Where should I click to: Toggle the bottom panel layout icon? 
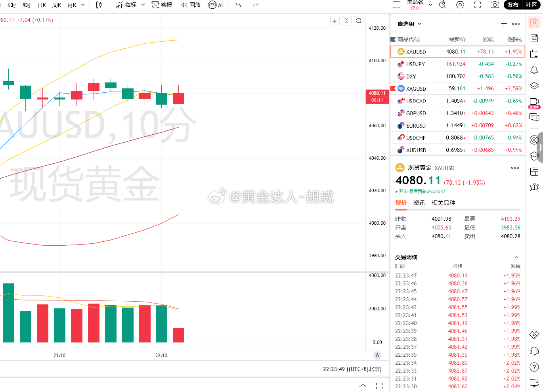(379, 386)
